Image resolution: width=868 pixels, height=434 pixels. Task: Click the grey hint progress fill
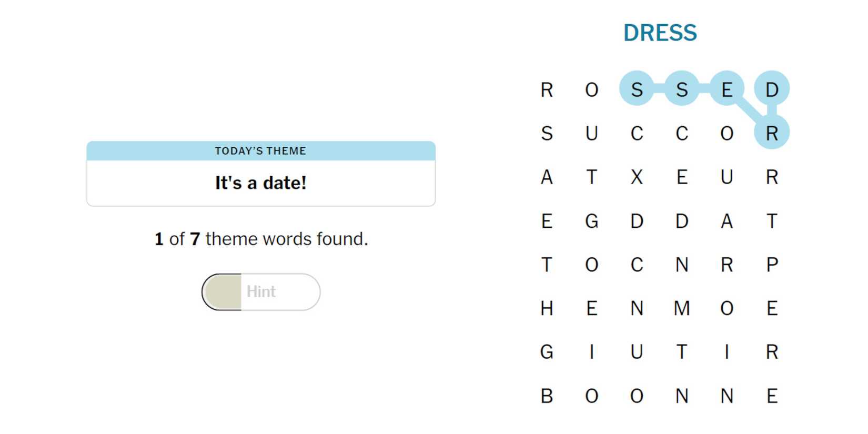223,291
